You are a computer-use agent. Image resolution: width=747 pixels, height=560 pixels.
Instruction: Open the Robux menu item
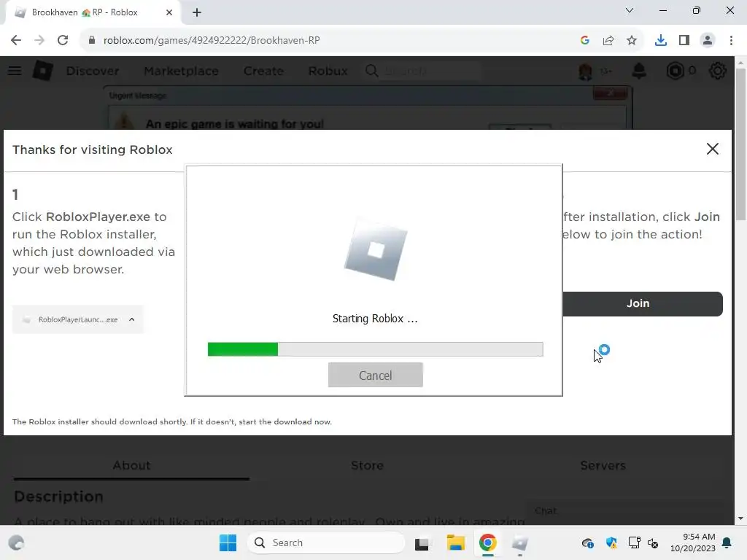coord(328,71)
